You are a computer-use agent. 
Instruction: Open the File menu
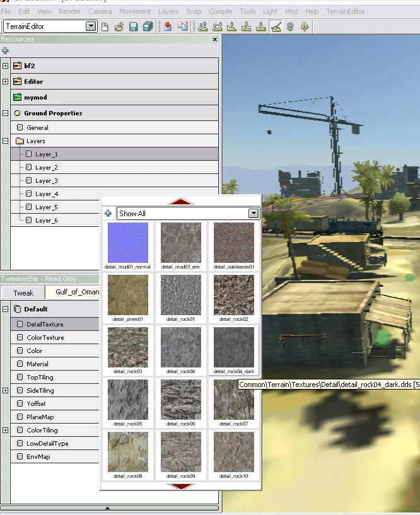pos(6,11)
